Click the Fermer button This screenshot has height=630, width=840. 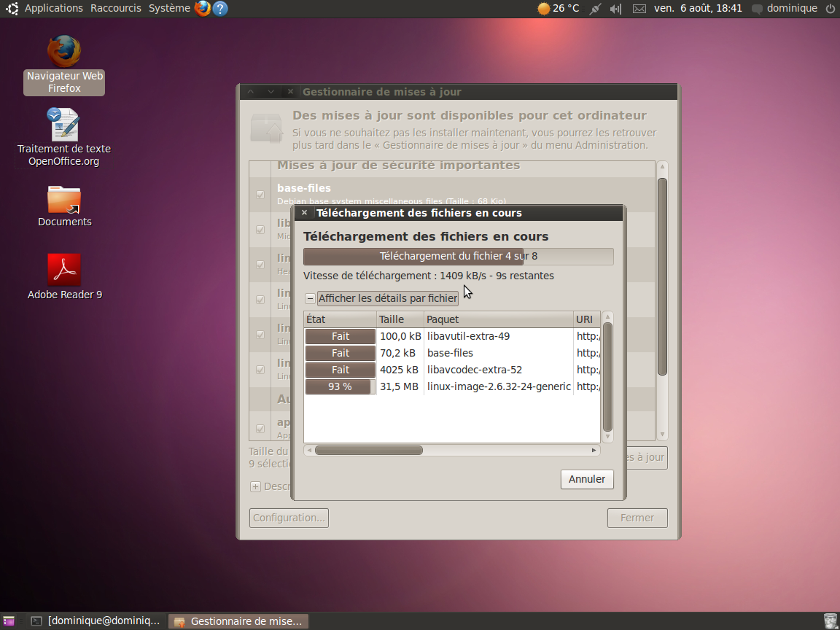click(x=637, y=518)
